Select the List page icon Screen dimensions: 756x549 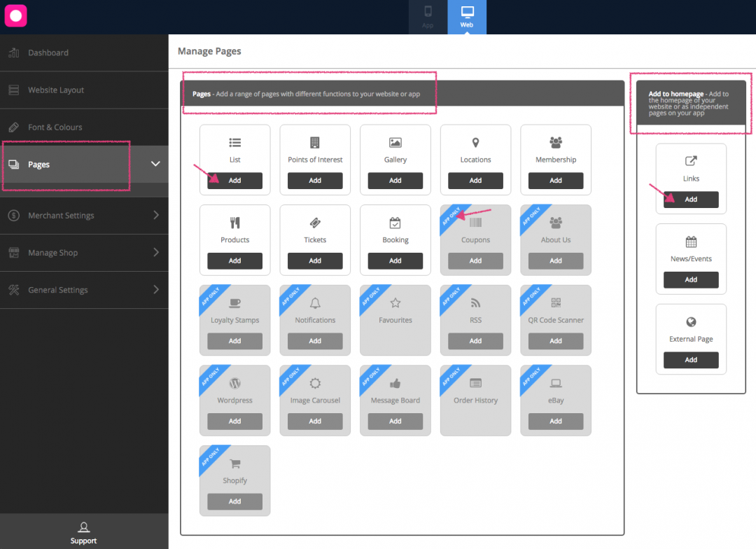click(x=234, y=142)
